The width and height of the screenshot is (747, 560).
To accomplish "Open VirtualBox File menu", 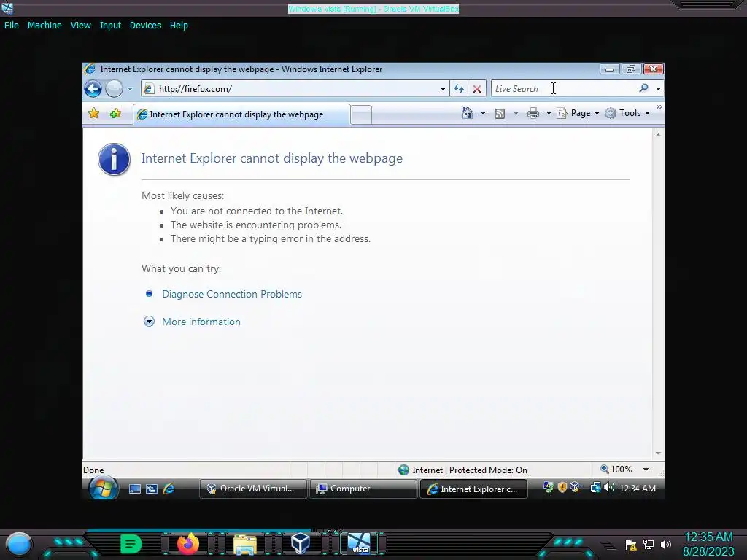I will [12, 26].
